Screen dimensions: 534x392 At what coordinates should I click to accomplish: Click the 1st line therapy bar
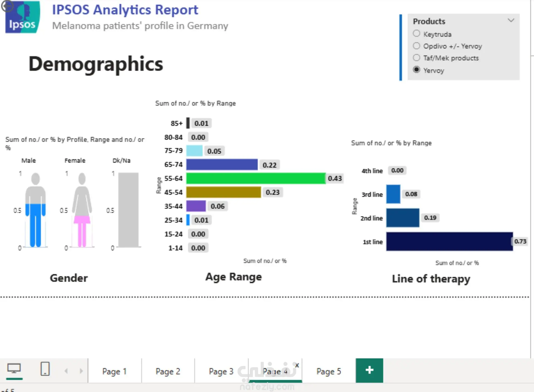449,241
